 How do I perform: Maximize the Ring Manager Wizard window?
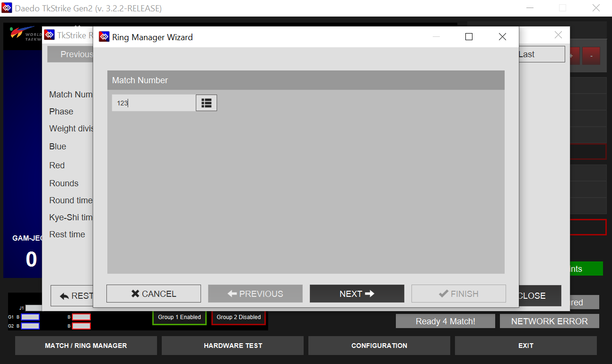(x=469, y=37)
